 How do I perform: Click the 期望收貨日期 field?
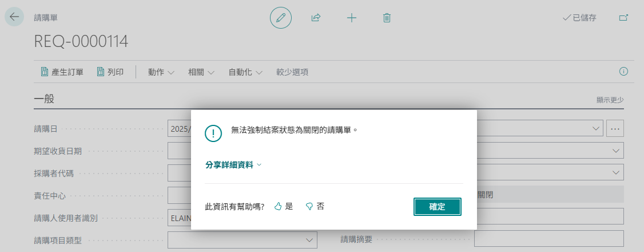[179, 151]
